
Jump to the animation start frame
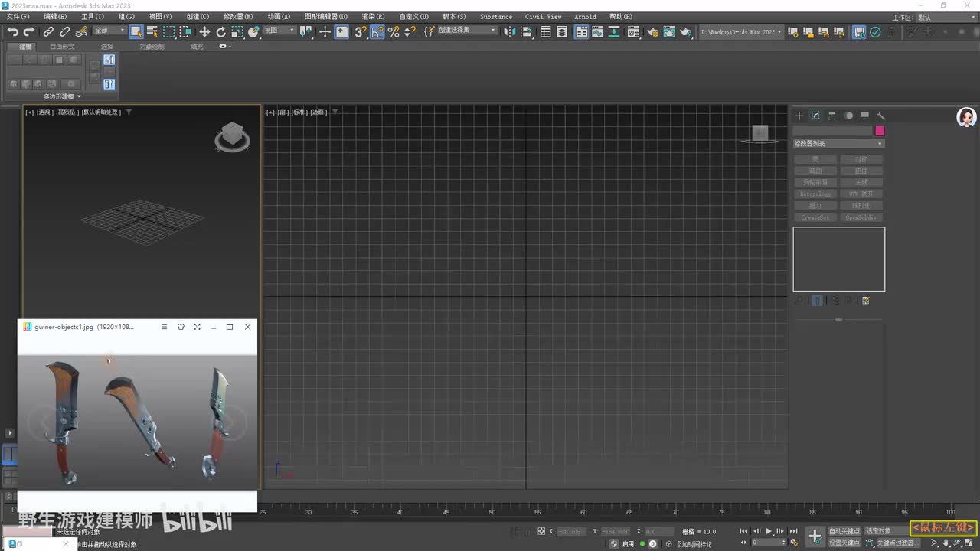743,531
